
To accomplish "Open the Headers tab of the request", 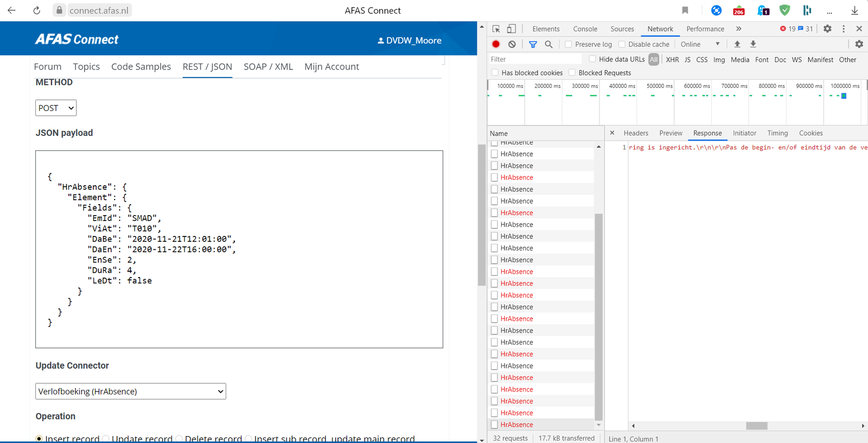I will click(x=636, y=133).
